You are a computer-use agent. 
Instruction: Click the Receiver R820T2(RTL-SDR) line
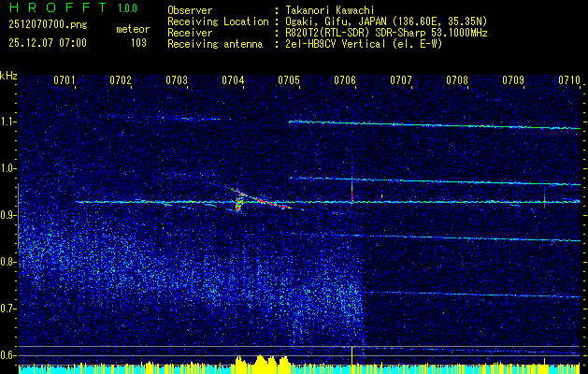pyautogui.click(x=384, y=33)
